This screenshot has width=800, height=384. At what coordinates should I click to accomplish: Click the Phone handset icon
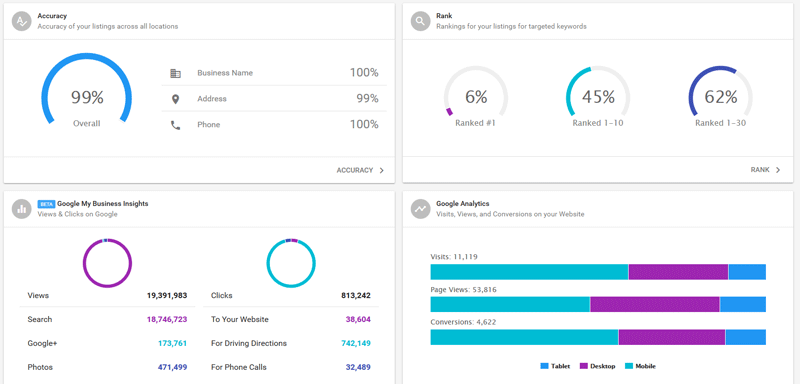point(176,125)
